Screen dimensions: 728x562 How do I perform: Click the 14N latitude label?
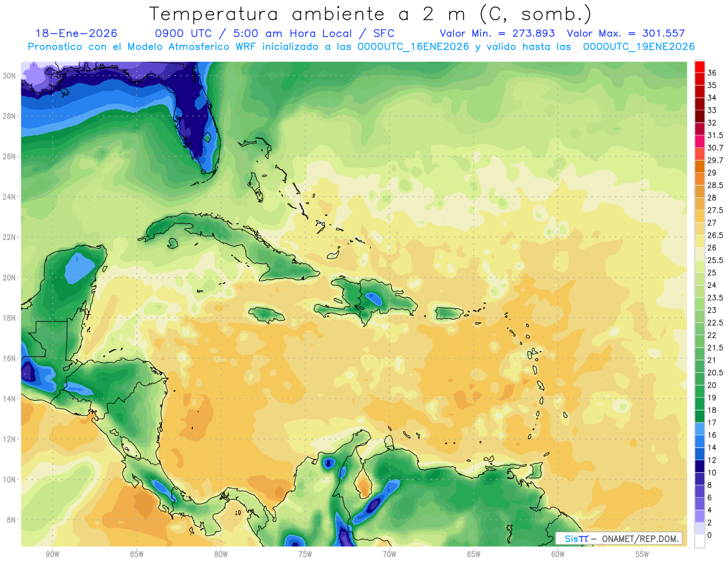tap(9, 399)
